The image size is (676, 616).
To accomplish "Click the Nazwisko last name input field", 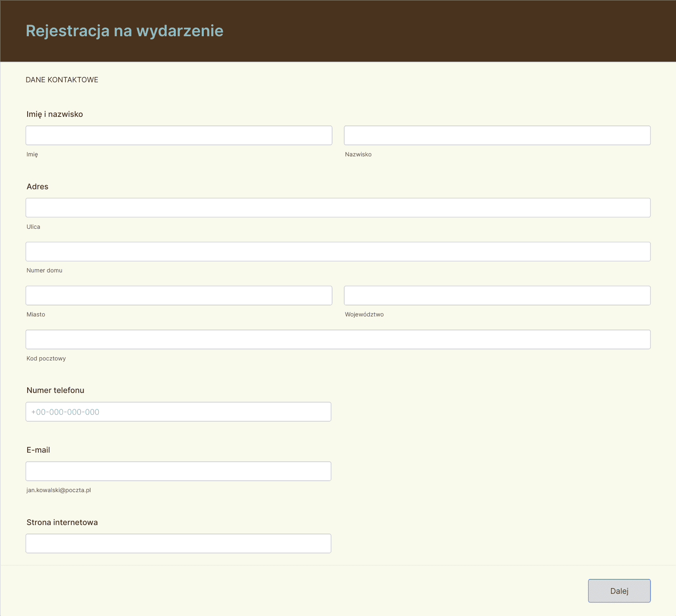I will [x=497, y=135].
